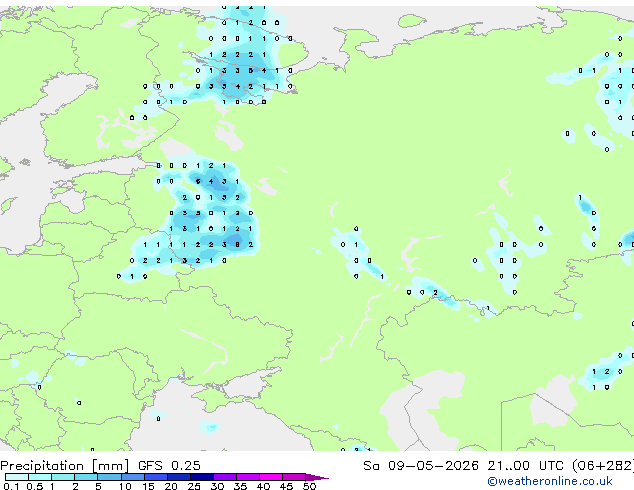The image size is (634, 490).
Task: Select the 40–45 mm magenta legend swatch
Action: click(271, 477)
